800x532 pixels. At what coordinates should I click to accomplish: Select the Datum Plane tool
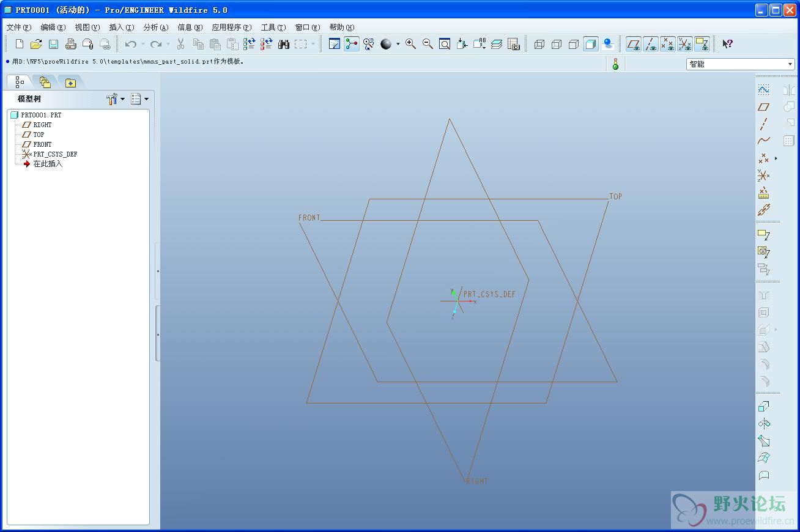click(763, 107)
